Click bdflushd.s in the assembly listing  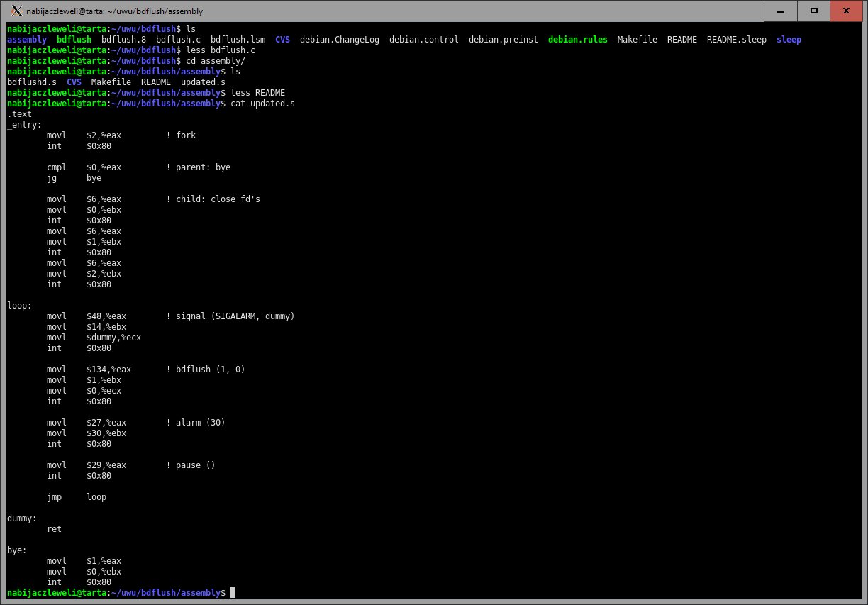click(x=32, y=82)
